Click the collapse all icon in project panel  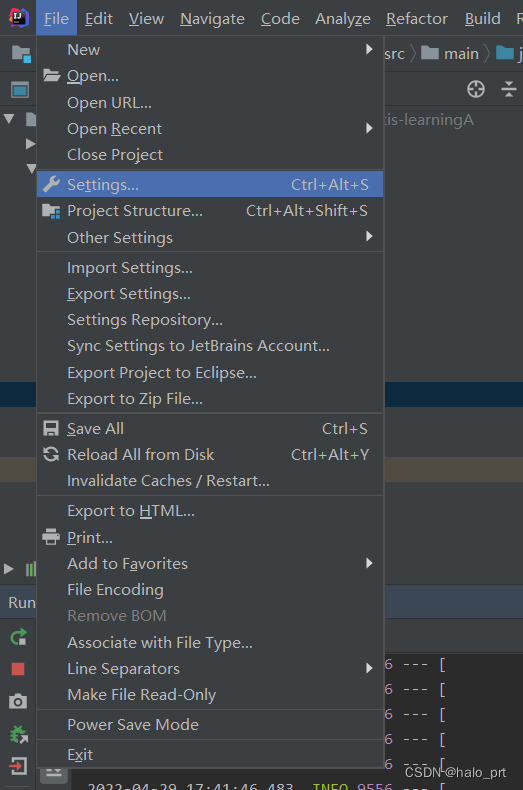509,89
